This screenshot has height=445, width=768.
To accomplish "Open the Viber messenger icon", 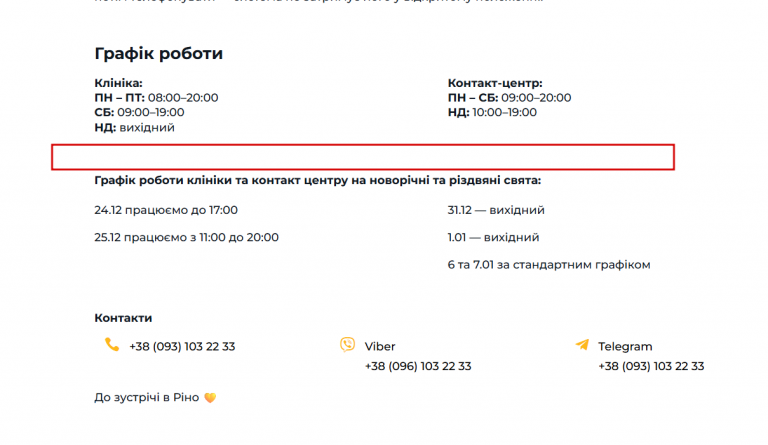I will click(347, 345).
